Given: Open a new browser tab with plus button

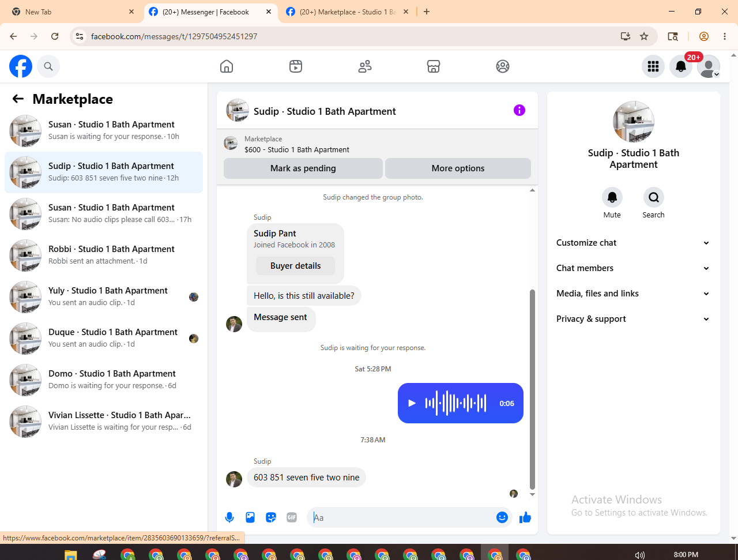Looking at the screenshot, I should click(x=427, y=12).
